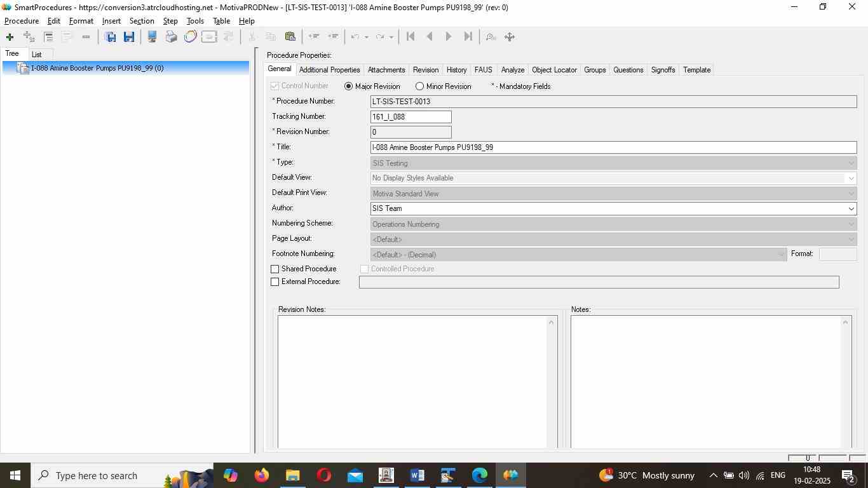Screen dimensions: 868x488
Task: Open the Questions tab
Action: (x=628, y=70)
